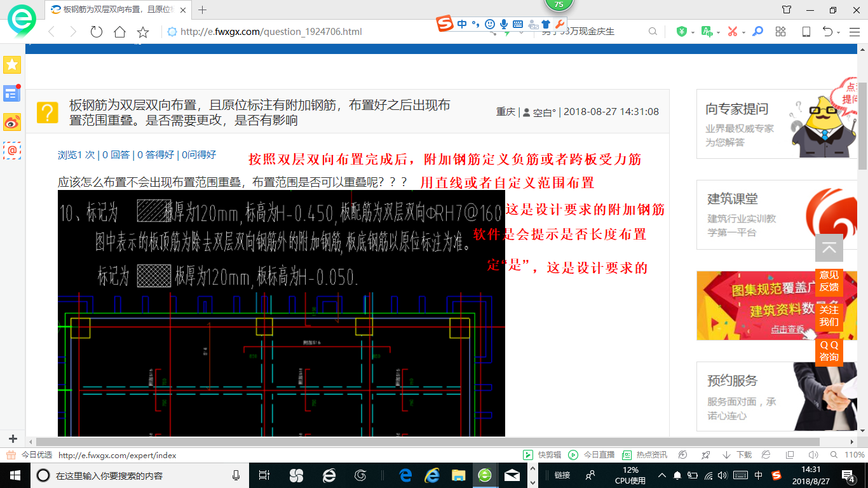The width and height of the screenshot is (868, 488).
Task: Open the translate tool dropdown arrow
Action: pyautogui.click(x=718, y=32)
